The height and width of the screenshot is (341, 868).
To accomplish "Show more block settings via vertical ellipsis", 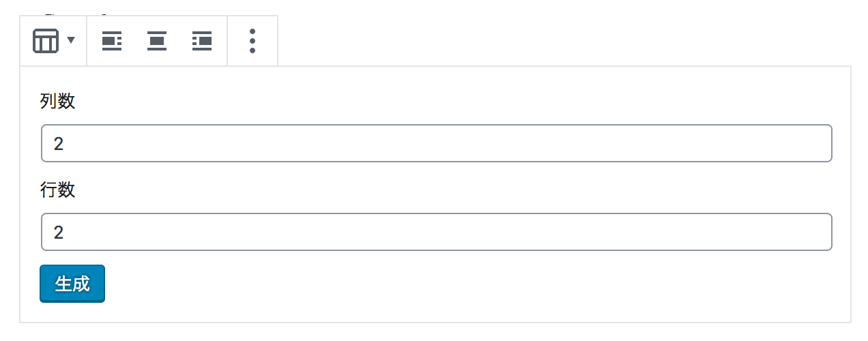I will click(252, 41).
